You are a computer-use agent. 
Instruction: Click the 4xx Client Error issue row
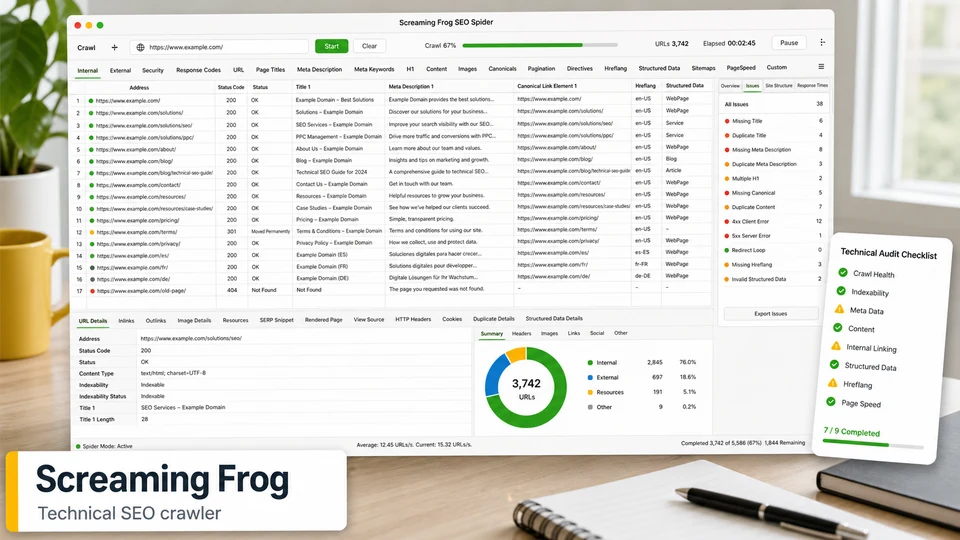(774, 222)
